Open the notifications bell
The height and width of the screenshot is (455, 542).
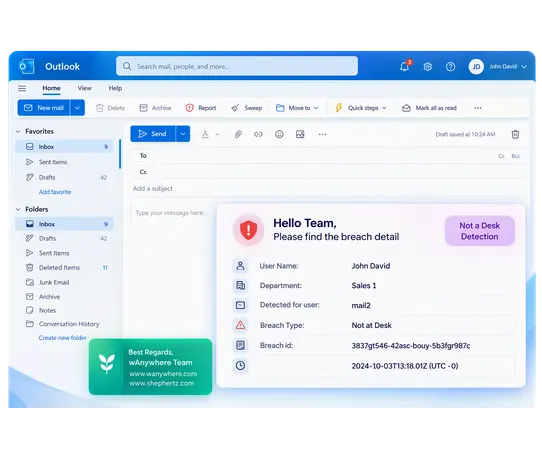click(405, 66)
